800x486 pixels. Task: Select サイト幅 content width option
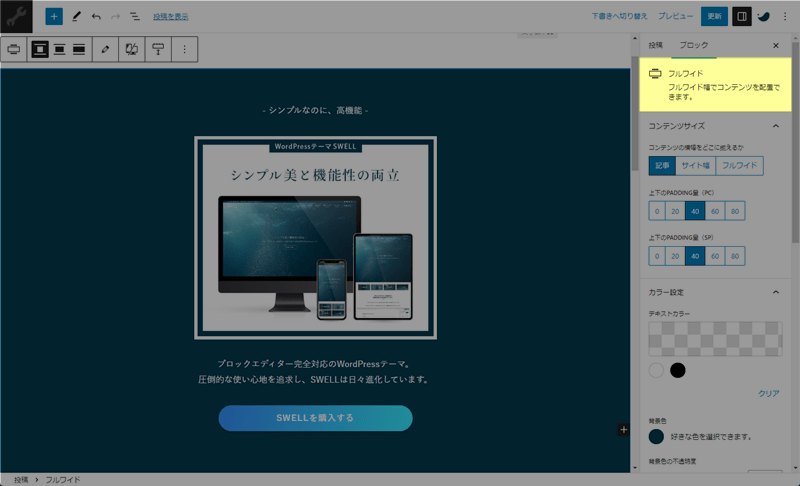[695, 166]
